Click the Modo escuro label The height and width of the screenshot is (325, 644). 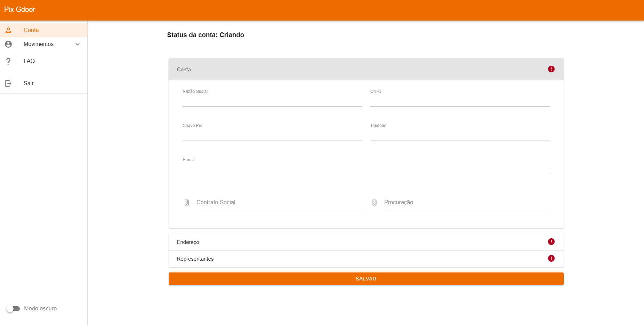click(x=40, y=309)
